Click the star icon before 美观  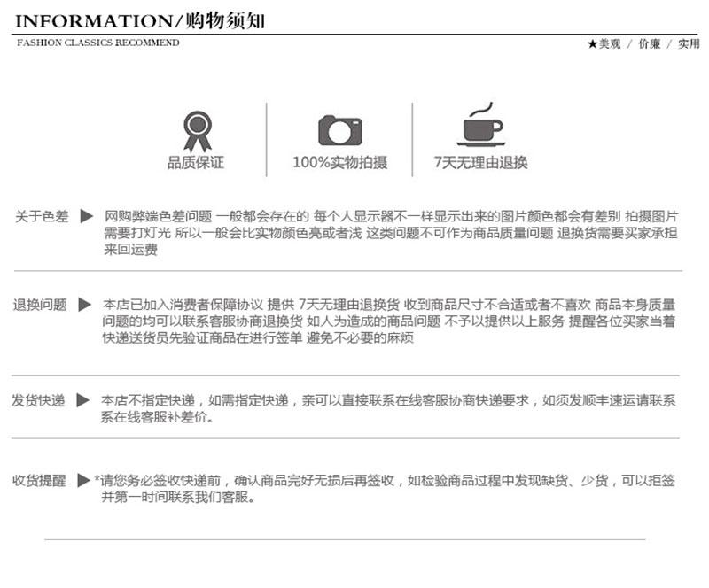click(591, 44)
